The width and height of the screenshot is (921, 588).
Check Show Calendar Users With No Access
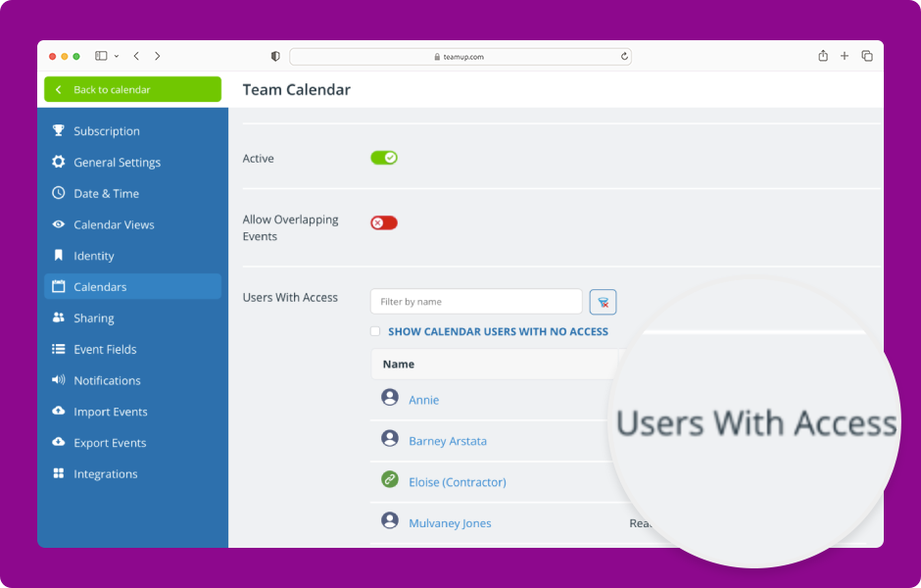[374, 331]
